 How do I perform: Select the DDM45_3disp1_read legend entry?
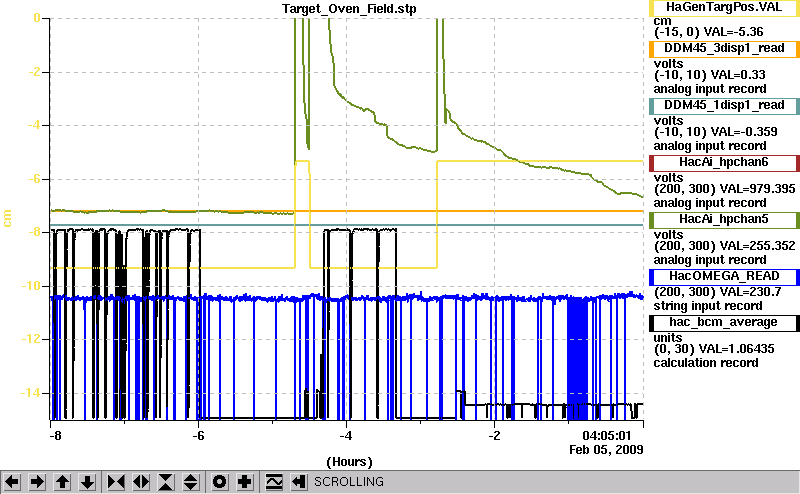(724, 48)
